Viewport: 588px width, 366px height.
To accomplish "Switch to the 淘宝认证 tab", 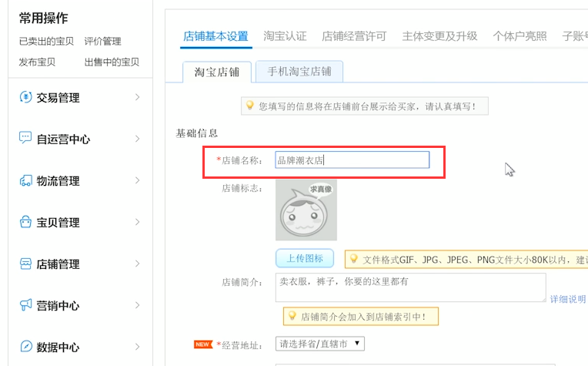I will coord(285,36).
